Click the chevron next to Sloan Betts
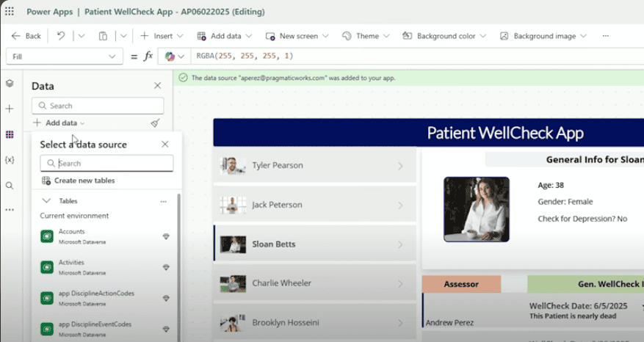This screenshot has height=342, width=644. [x=400, y=244]
